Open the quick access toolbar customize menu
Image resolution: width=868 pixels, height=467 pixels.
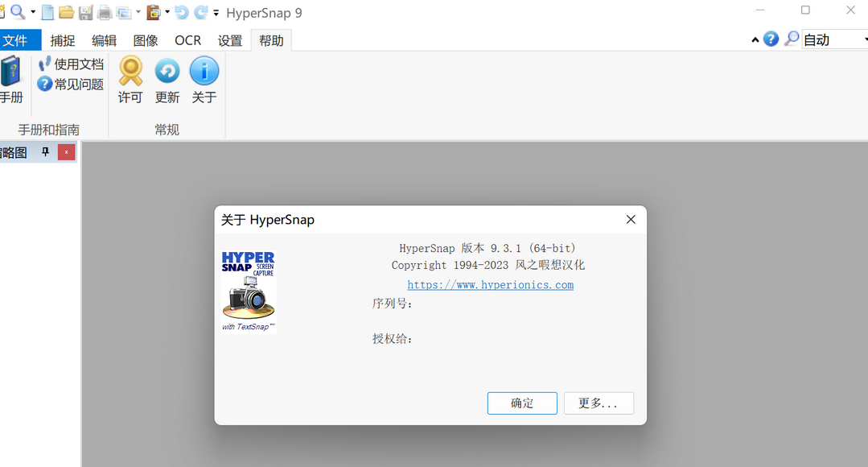coord(216,13)
